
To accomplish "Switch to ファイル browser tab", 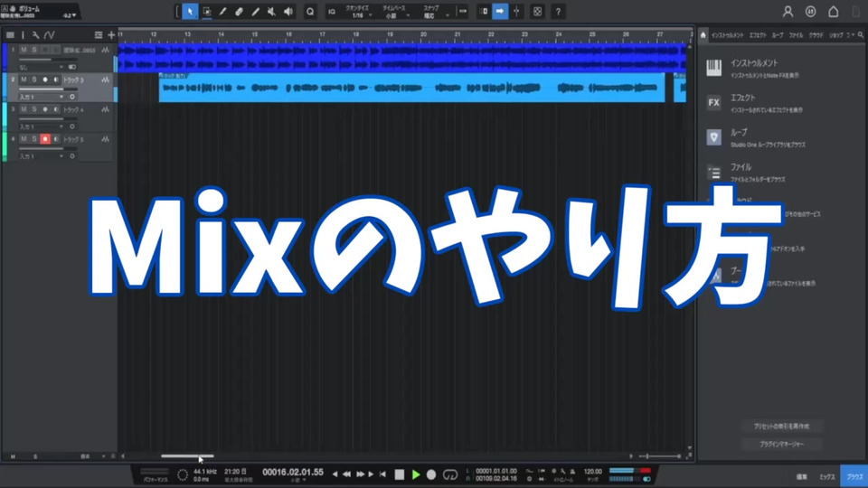I will [x=796, y=35].
